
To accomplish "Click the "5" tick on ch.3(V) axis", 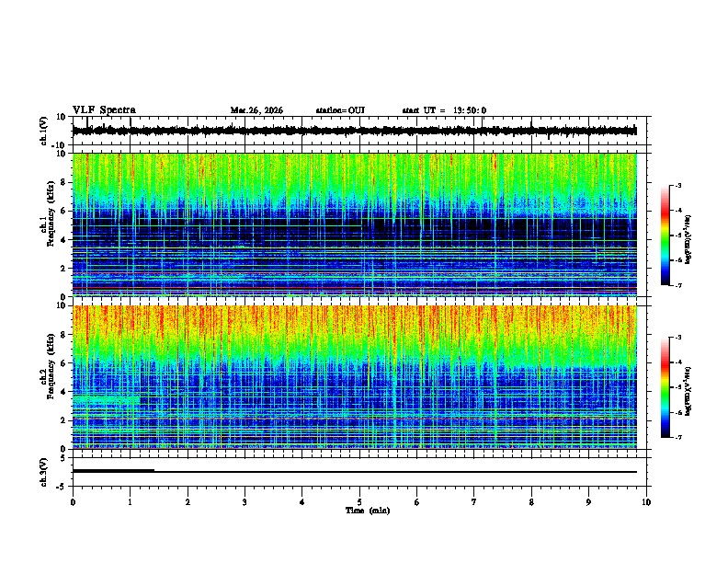I will click(64, 458).
